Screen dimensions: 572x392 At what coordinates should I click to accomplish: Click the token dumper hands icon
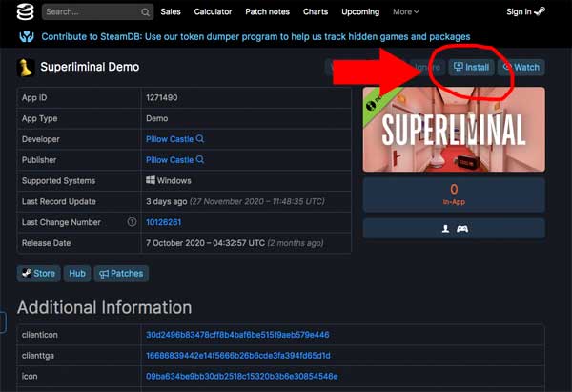click(27, 36)
